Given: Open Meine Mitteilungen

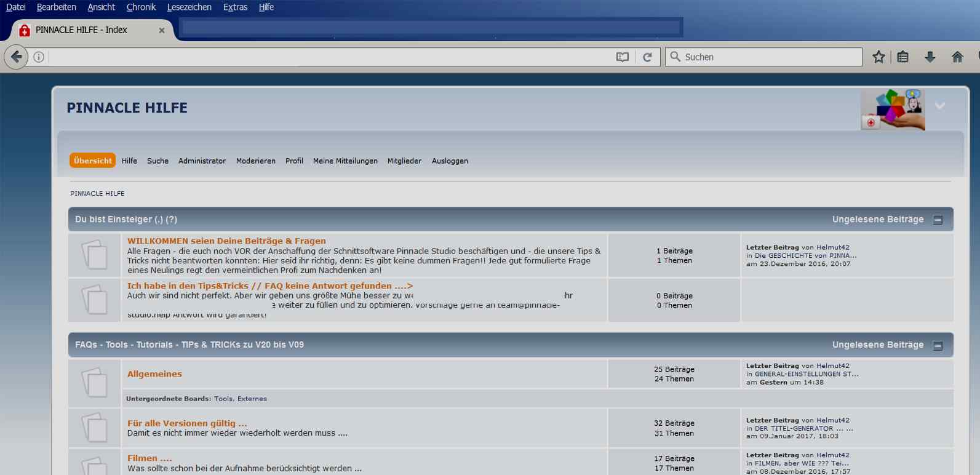Looking at the screenshot, I should pyautogui.click(x=345, y=161).
